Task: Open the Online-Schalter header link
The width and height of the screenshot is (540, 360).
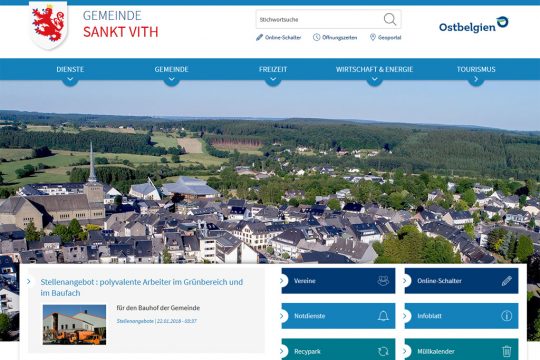Action: [283, 38]
